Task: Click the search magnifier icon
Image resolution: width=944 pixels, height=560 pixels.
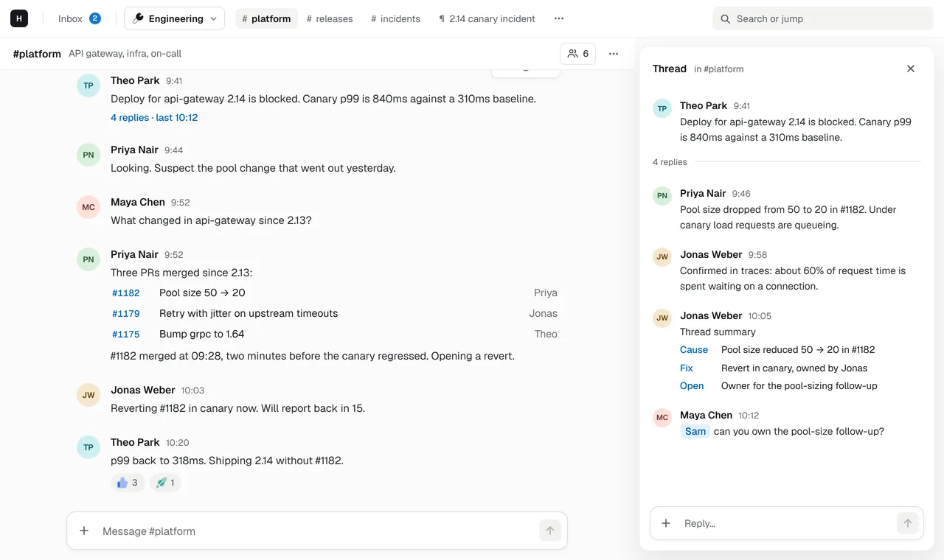Action: click(x=725, y=19)
